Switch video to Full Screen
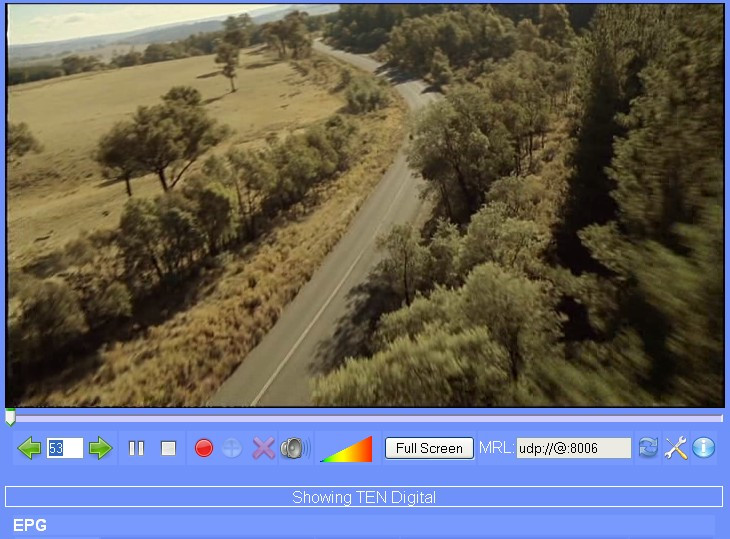 [429, 448]
